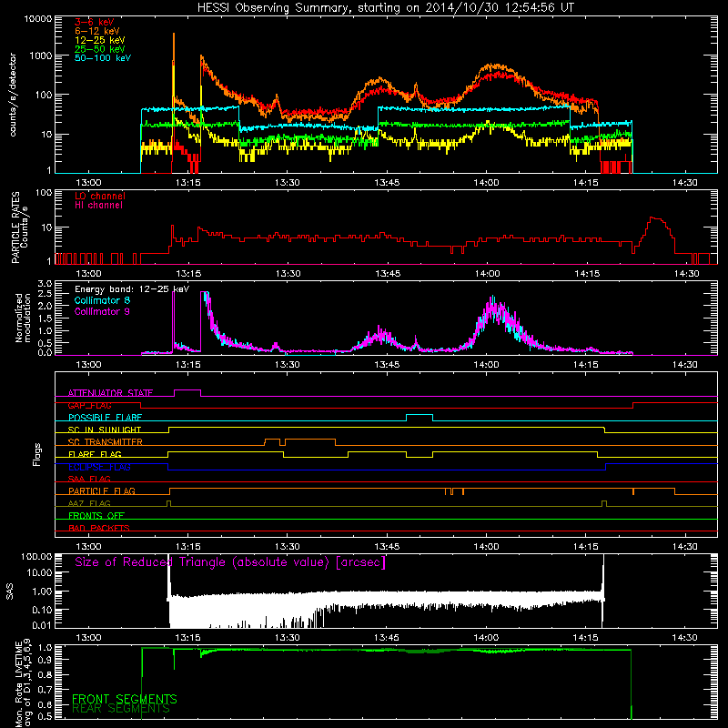Click the 3.0 label on the modulation axis
The height and width of the screenshot is (728, 728).
tap(45, 284)
